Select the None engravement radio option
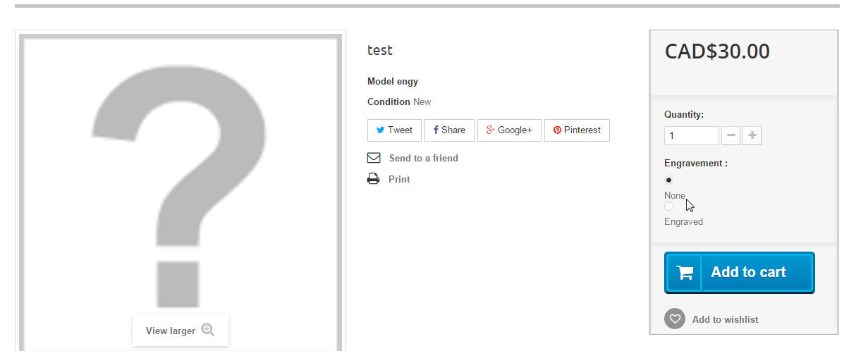868x351 pixels. (669, 180)
